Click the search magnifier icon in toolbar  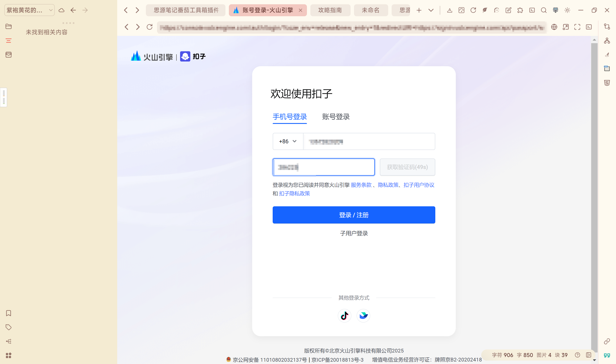tap(543, 10)
